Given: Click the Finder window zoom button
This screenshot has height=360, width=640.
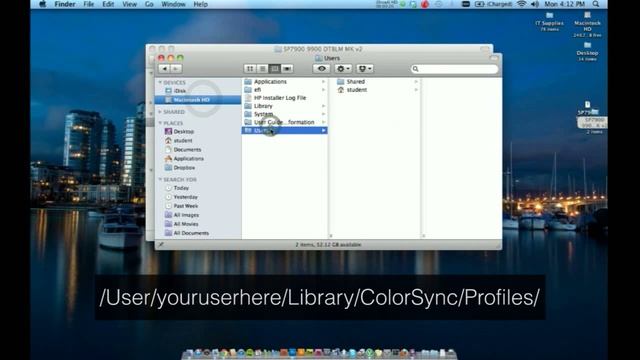Looking at the screenshot, I should 180,58.
